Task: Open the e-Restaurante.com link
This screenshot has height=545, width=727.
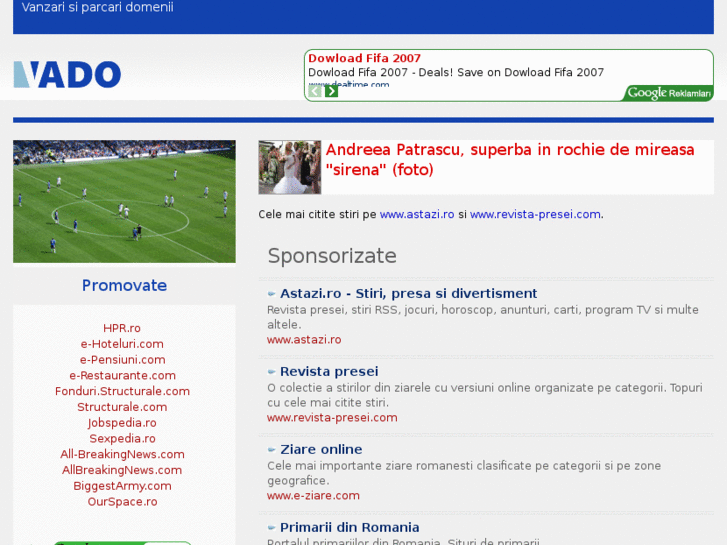Action: [x=122, y=376]
